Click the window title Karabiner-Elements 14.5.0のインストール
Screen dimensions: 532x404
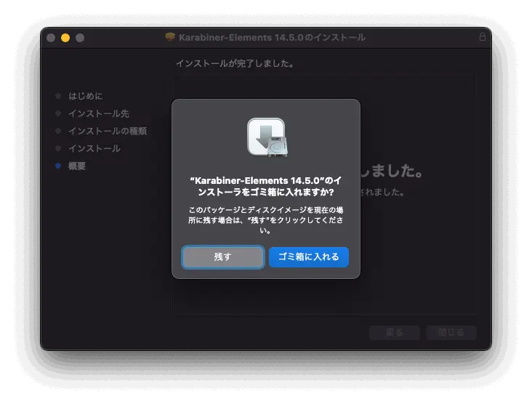(x=272, y=37)
